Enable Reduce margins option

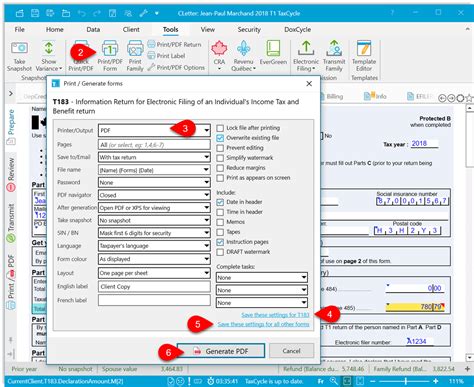coord(220,168)
